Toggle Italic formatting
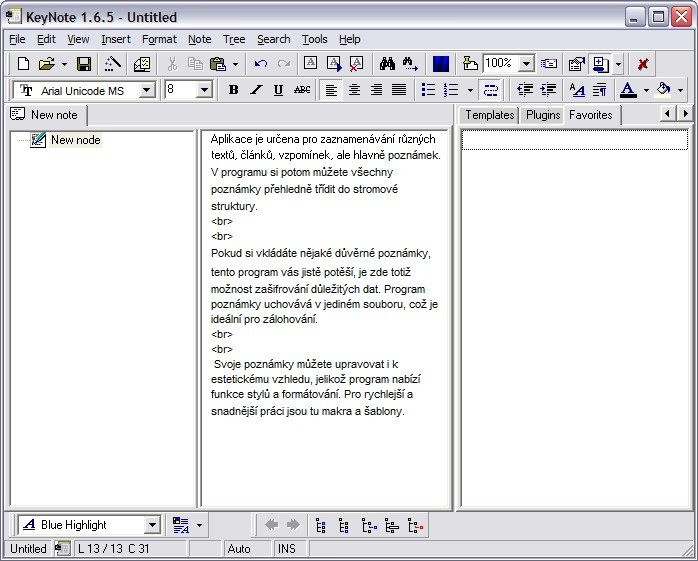 click(x=256, y=90)
